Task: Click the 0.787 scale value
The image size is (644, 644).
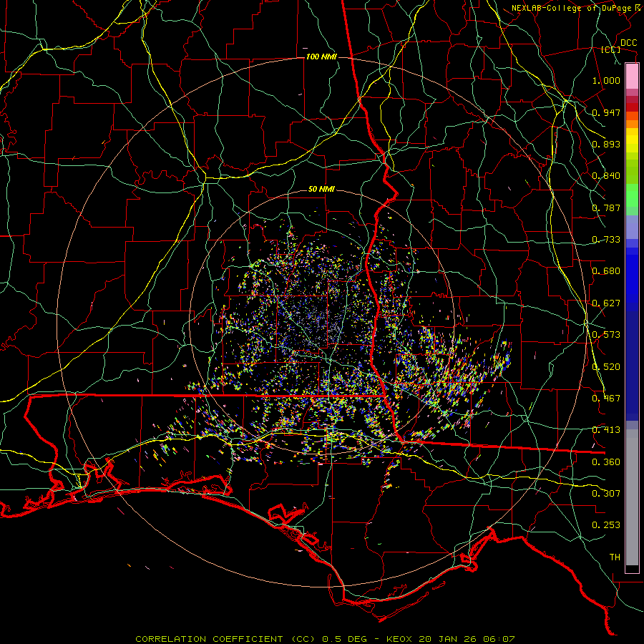Action: tap(606, 208)
